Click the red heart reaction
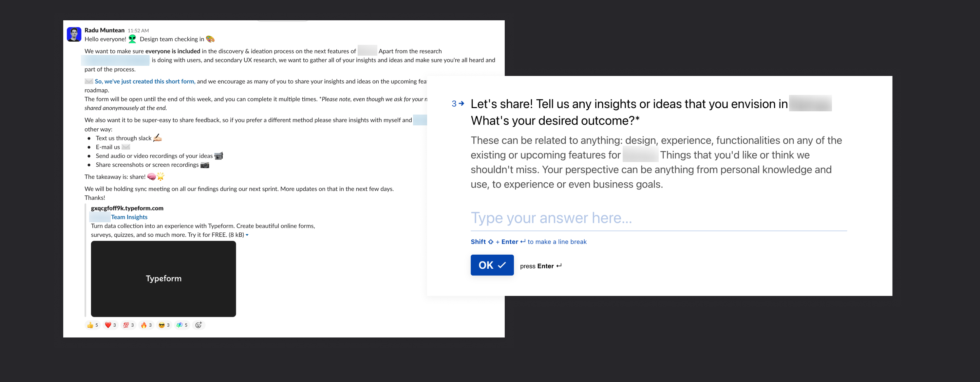The image size is (980, 382). pyautogui.click(x=110, y=325)
